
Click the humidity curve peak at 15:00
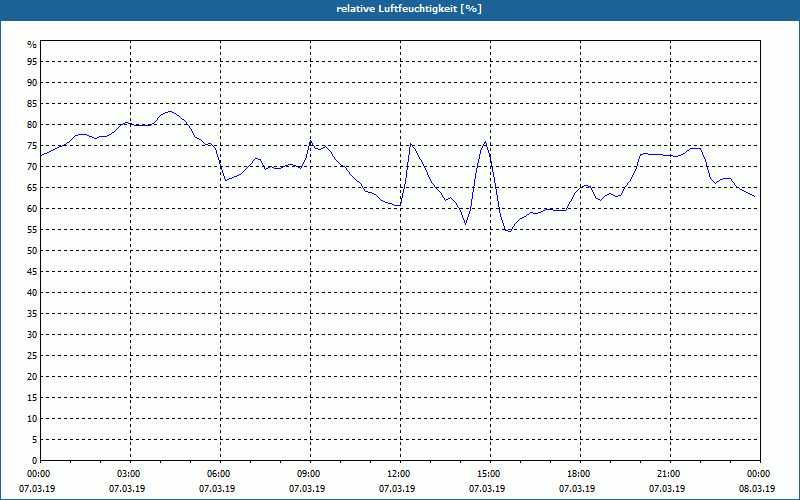(485, 142)
